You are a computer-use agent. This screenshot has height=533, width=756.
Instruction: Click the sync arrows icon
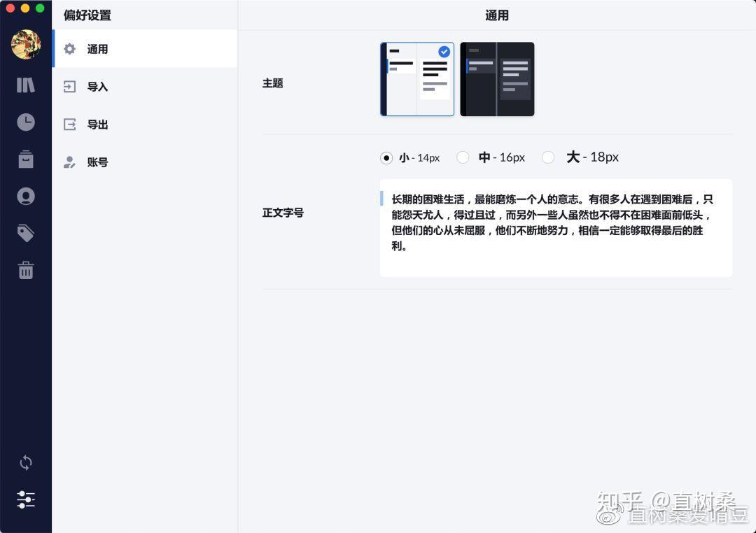(x=26, y=462)
